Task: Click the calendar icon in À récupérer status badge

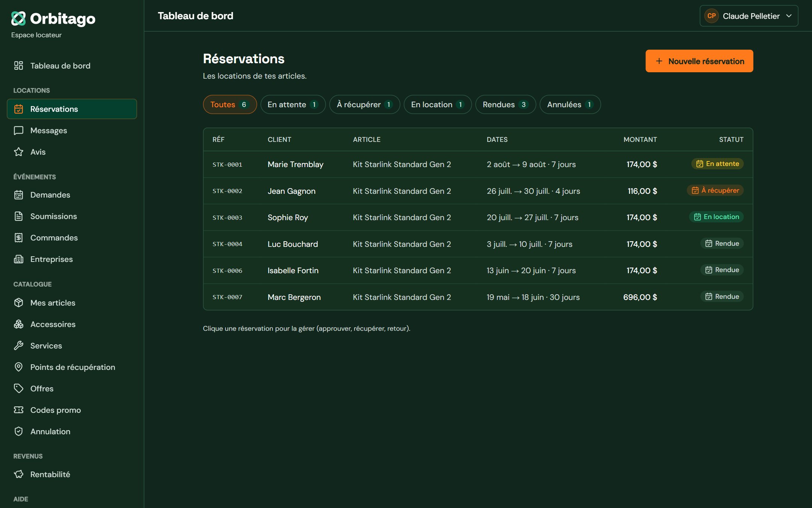Action: (x=695, y=190)
